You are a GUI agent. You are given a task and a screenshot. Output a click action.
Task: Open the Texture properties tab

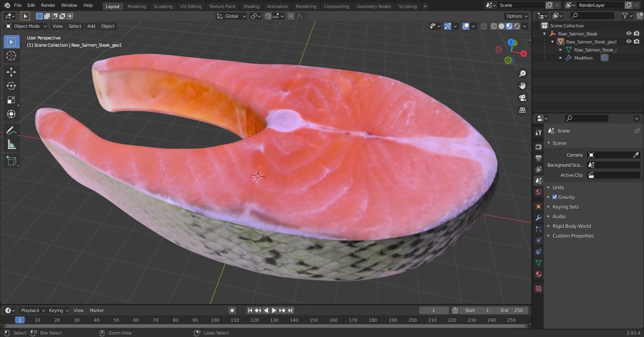pos(539,289)
